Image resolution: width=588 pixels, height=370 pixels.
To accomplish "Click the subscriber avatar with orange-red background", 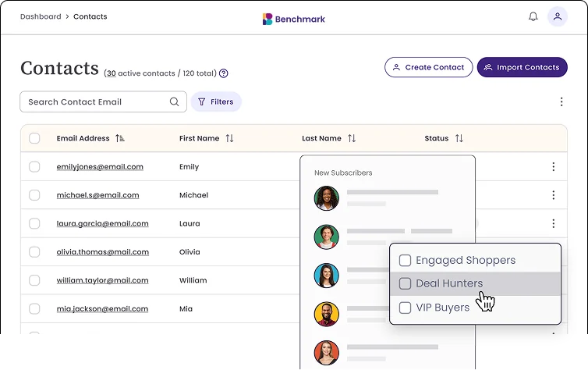I will [326, 353].
